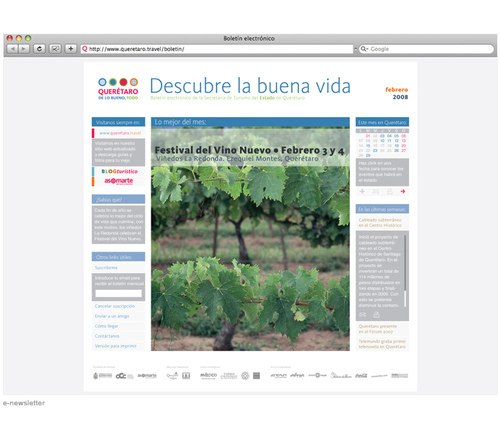The height and width of the screenshot is (430, 500).
Task: Click the envelope icon under the news article
Action: coord(363,314)
